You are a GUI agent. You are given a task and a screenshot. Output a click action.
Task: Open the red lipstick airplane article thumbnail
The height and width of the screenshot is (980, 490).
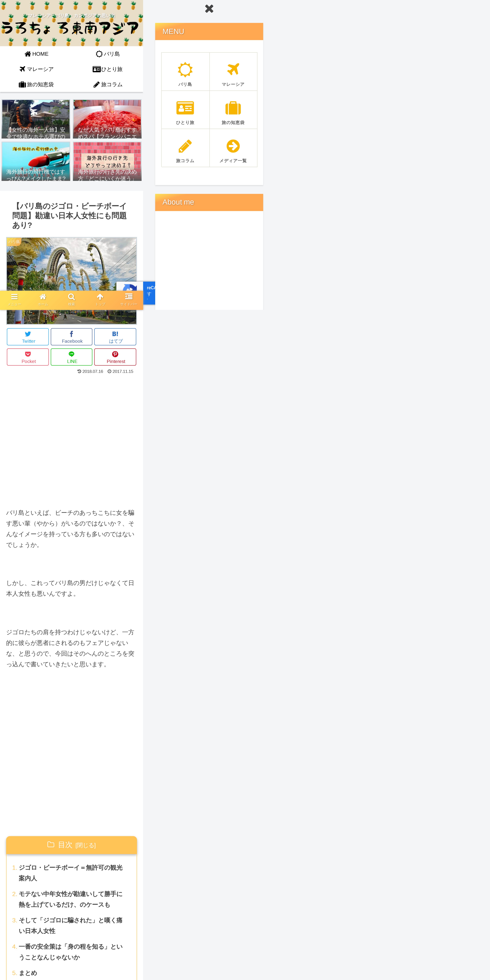(x=36, y=161)
